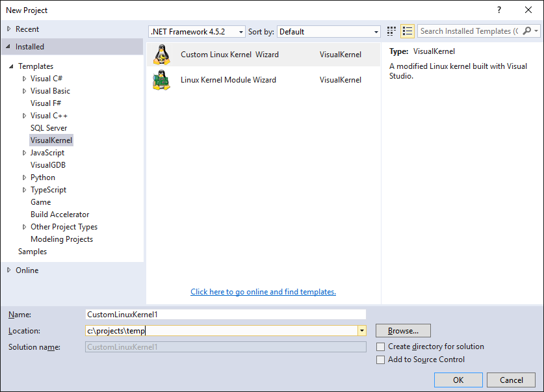544x392 pixels.
Task: Switch to small icons grid view
Action: coord(391,32)
